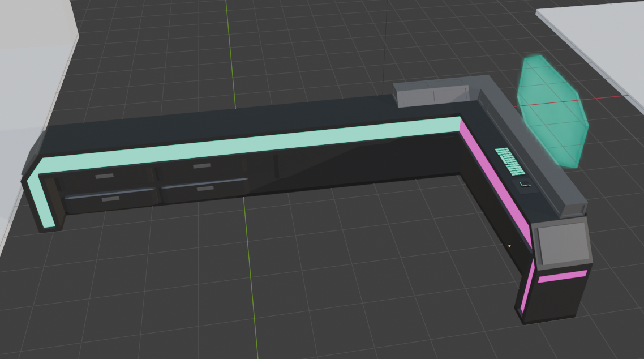The width and height of the screenshot is (644, 359).
Task: Select the small touchpad beside the keyboard
Action: point(525,185)
